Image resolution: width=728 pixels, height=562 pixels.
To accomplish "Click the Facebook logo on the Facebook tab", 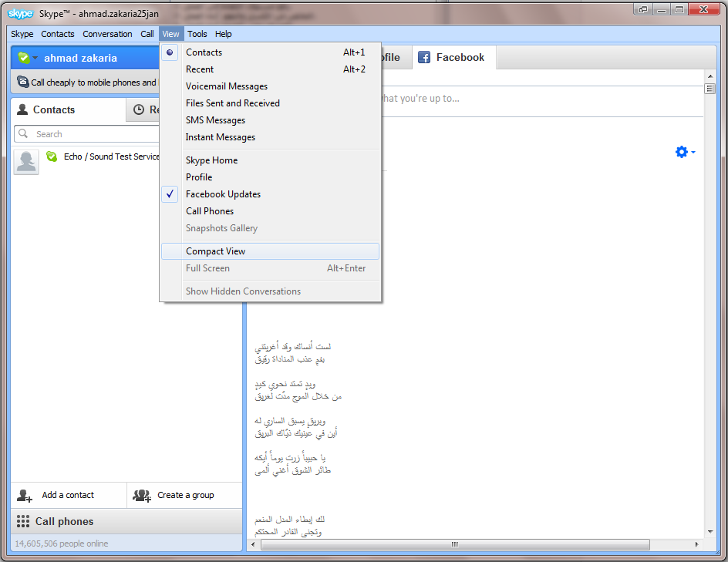I will point(425,56).
